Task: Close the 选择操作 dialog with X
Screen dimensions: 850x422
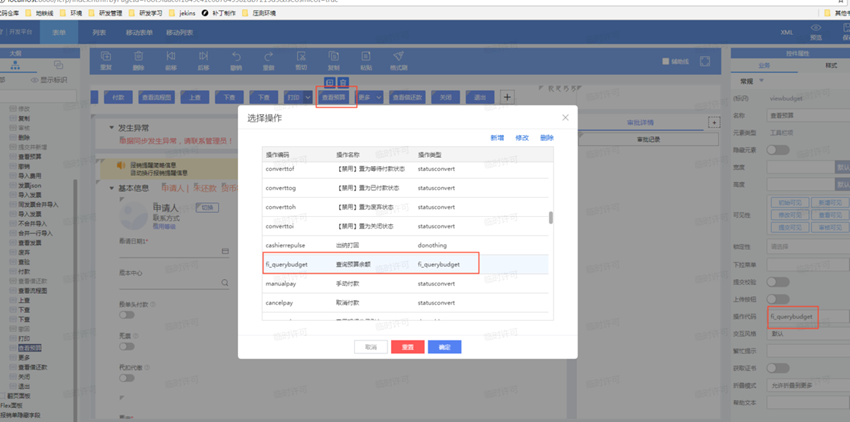Action: (x=564, y=118)
